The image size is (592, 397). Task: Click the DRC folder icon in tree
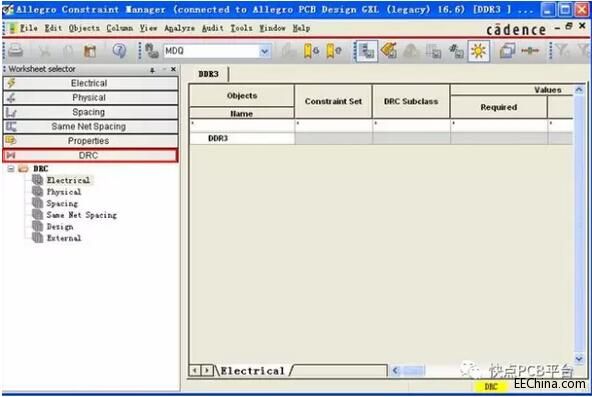click(x=23, y=169)
